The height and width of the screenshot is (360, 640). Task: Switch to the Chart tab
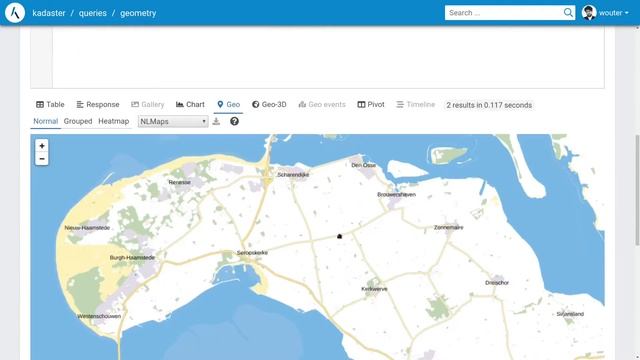pyautogui.click(x=190, y=104)
